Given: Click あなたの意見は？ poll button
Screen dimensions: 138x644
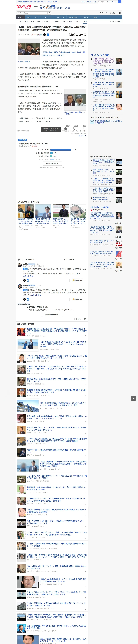Looking at the screenshot, I should click(x=52, y=163).
